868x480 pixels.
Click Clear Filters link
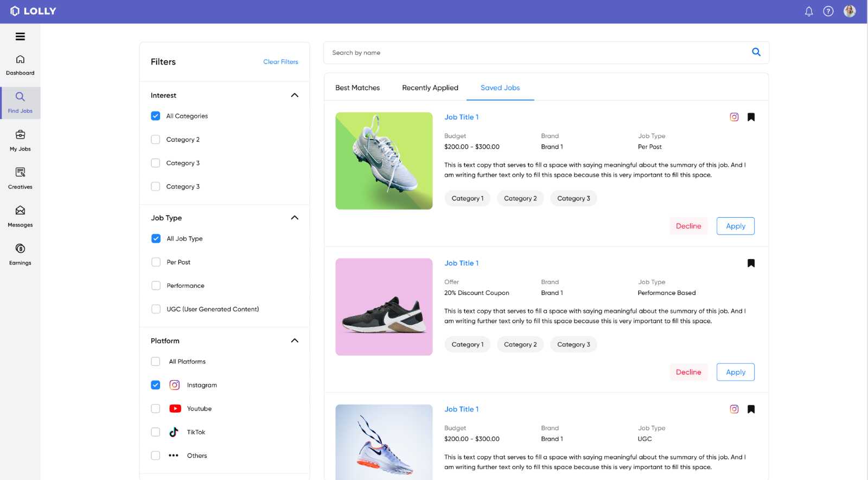(280, 62)
